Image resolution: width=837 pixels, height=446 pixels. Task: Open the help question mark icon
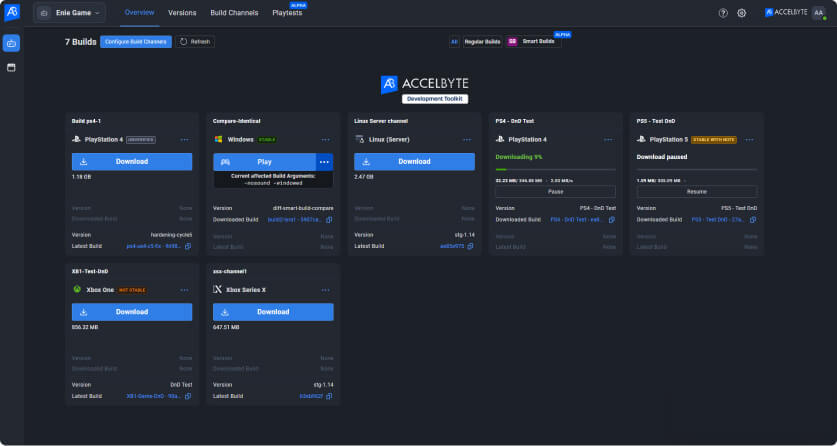(723, 13)
